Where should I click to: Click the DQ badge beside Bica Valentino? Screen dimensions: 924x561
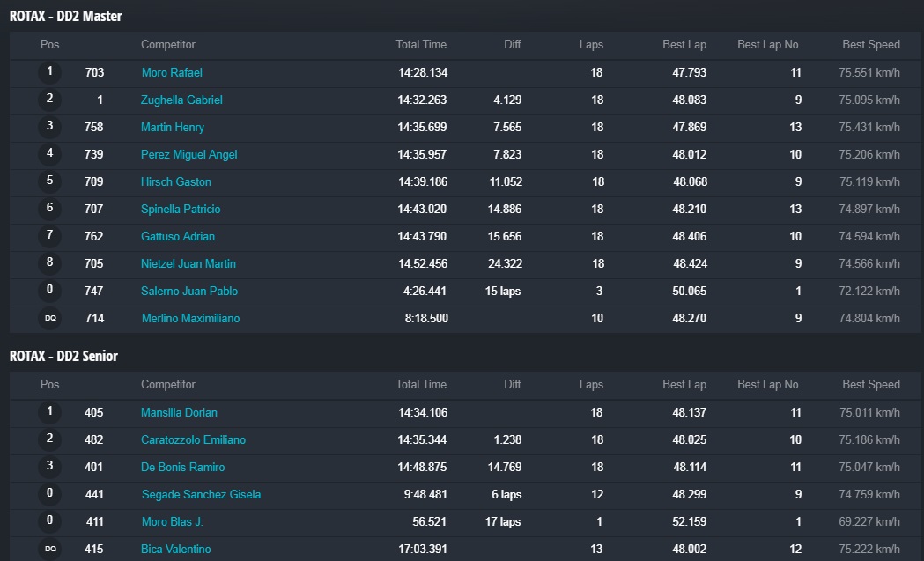coord(50,550)
